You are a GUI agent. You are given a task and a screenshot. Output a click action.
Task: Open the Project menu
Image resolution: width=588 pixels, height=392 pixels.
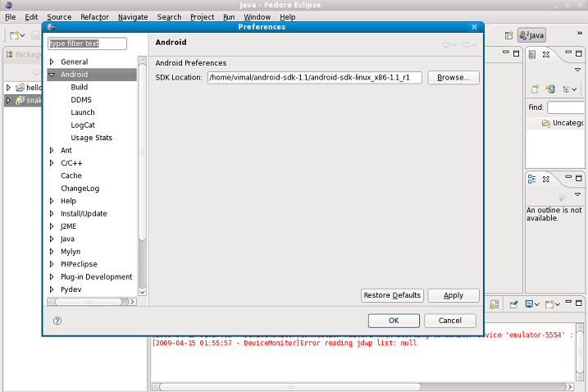coord(202,17)
